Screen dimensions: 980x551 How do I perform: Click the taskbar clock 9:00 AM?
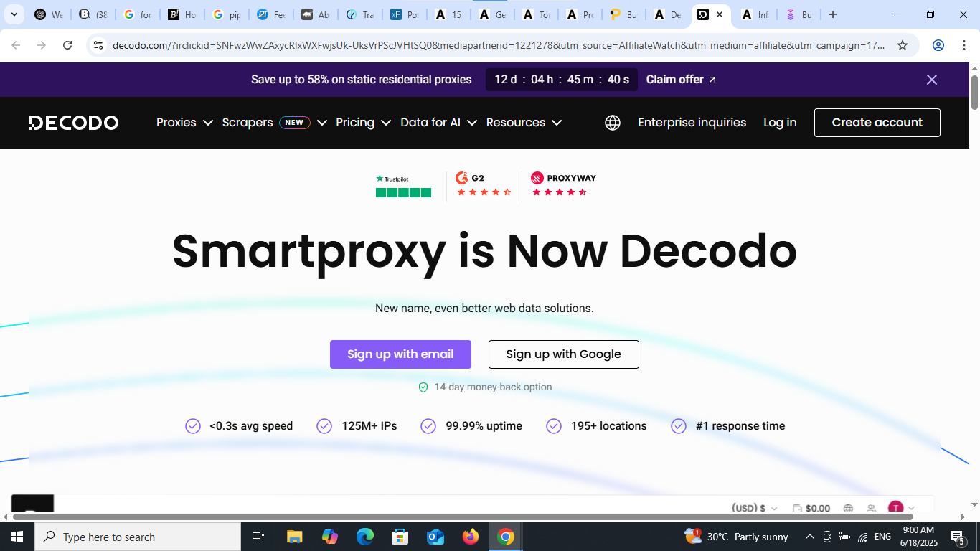(x=918, y=537)
